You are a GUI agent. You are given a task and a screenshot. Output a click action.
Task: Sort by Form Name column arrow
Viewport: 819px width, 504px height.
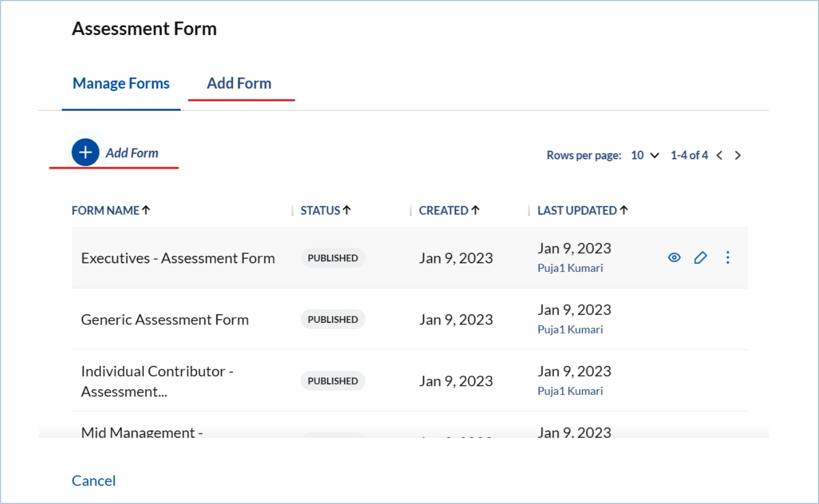pyautogui.click(x=146, y=210)
